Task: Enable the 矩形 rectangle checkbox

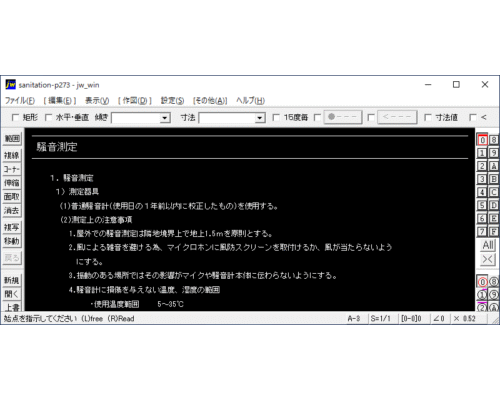Action: click(15, 117)
